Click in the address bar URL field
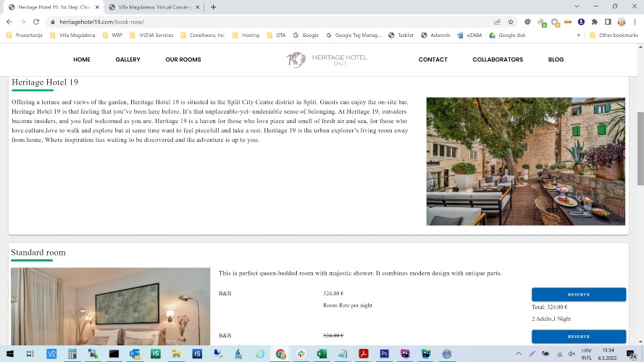The height and width of the screenshot is (362, 644). point(271,22)
